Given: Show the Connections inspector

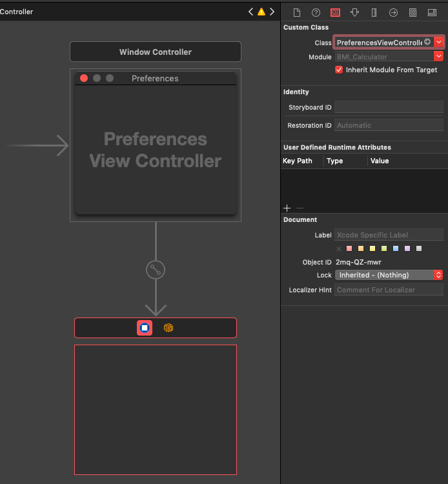Looking at the screenshot, I should pyautogui.click(x=393, y=12).
